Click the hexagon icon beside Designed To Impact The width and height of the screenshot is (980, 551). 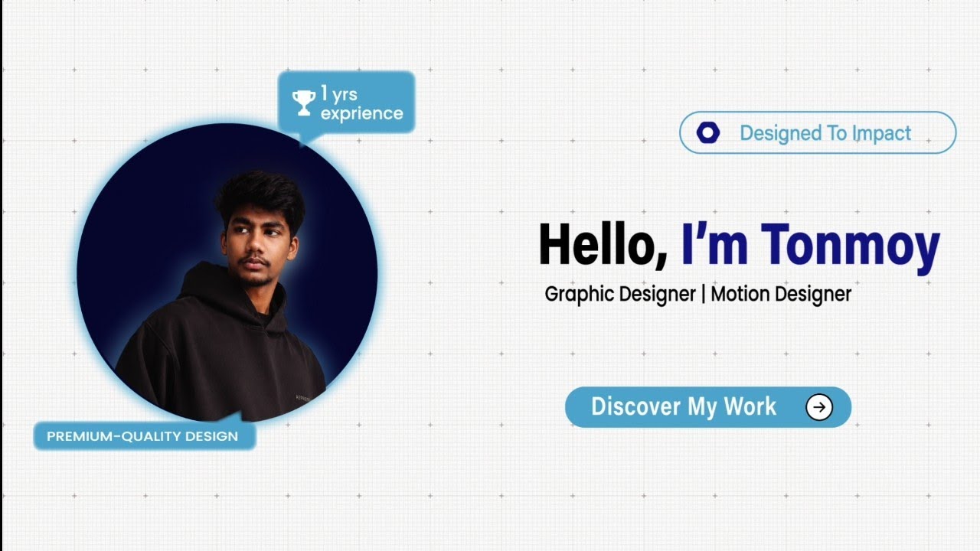pyautogui.click(x=708, y=132)
